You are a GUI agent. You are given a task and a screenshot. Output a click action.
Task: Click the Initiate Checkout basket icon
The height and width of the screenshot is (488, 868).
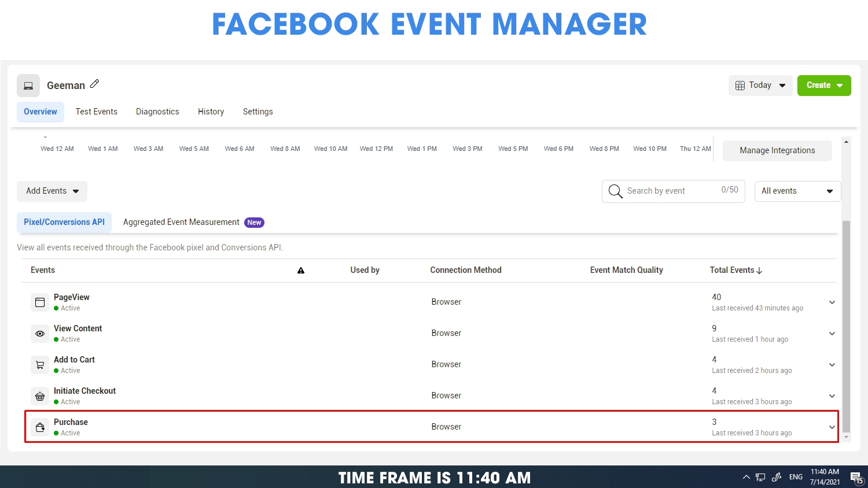point(40,396)
